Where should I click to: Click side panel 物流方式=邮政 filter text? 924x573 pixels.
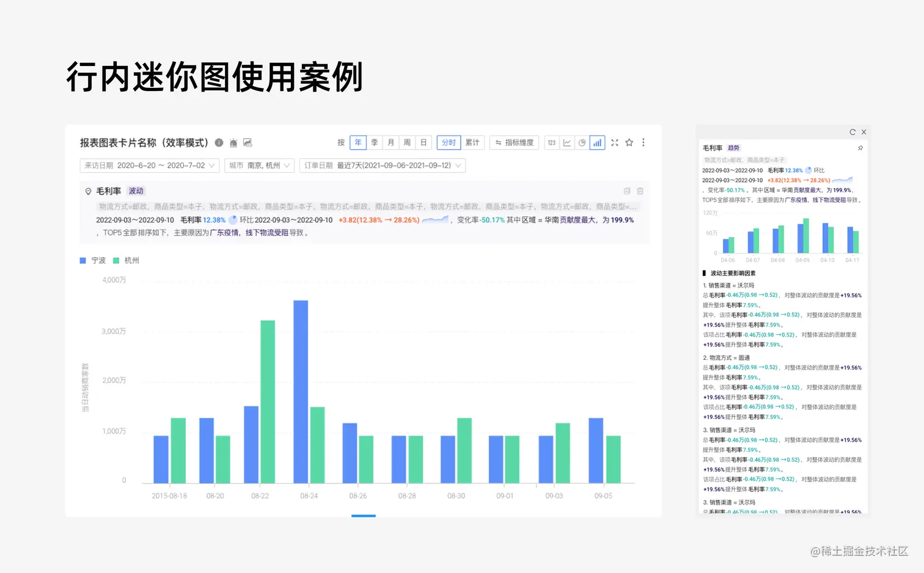[744, 160]
